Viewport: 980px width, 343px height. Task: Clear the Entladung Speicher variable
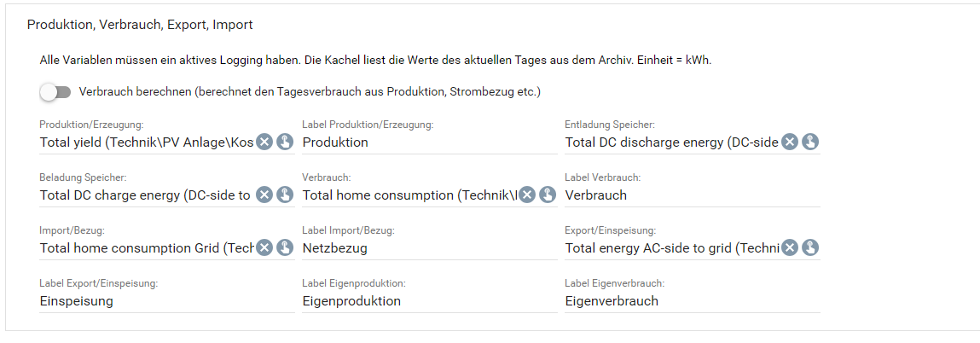[790, 142]
